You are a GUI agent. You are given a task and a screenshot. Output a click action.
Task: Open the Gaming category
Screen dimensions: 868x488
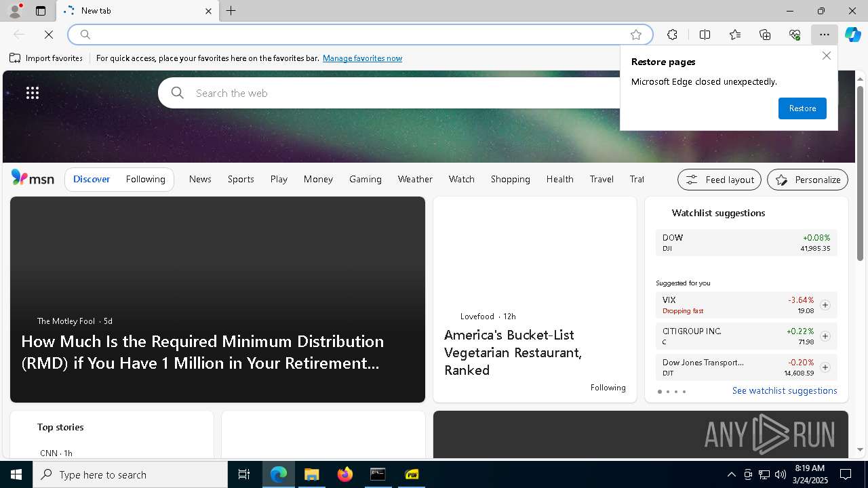[366, 179]
